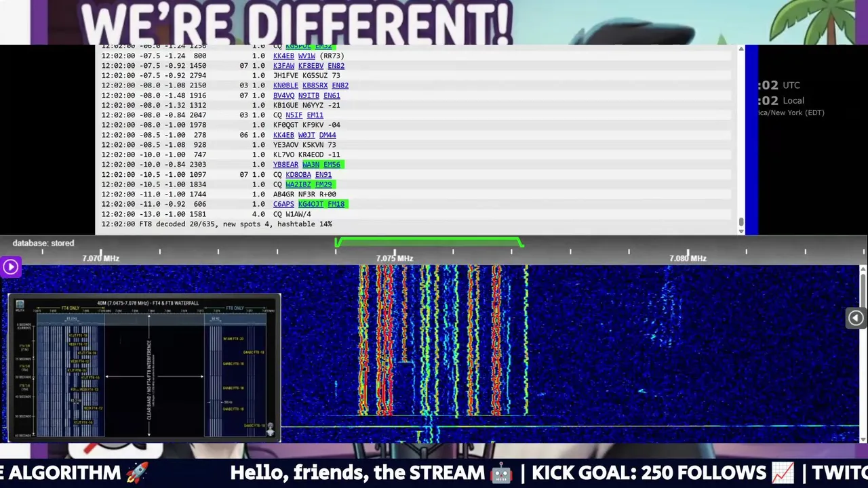Screen dimensions: 868x488
Task: Click the message text 'CQ W1AW/4'
Action: click(292, 214)
